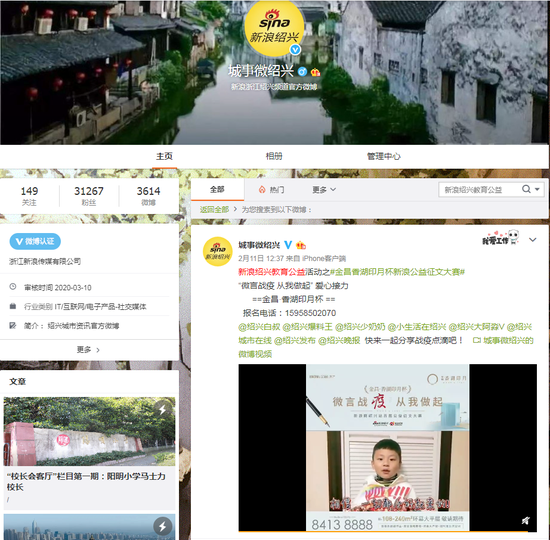Click the iPhone客户端 source link
Viewport: 550px width, 540px height.
point(324,259)
